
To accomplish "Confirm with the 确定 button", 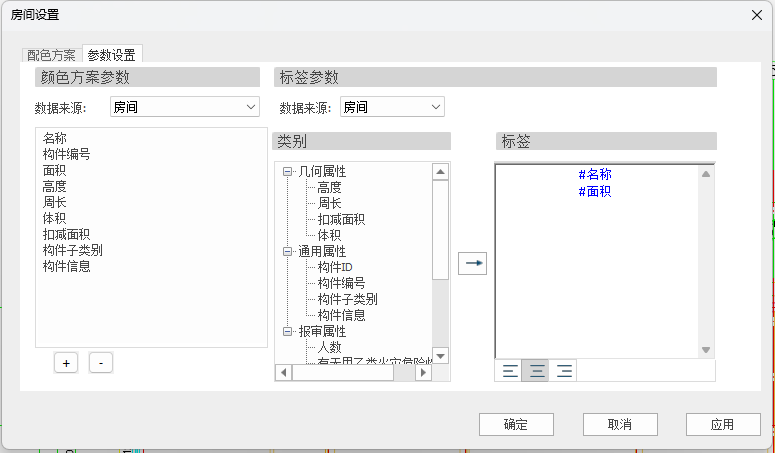I will pos(516,424).
